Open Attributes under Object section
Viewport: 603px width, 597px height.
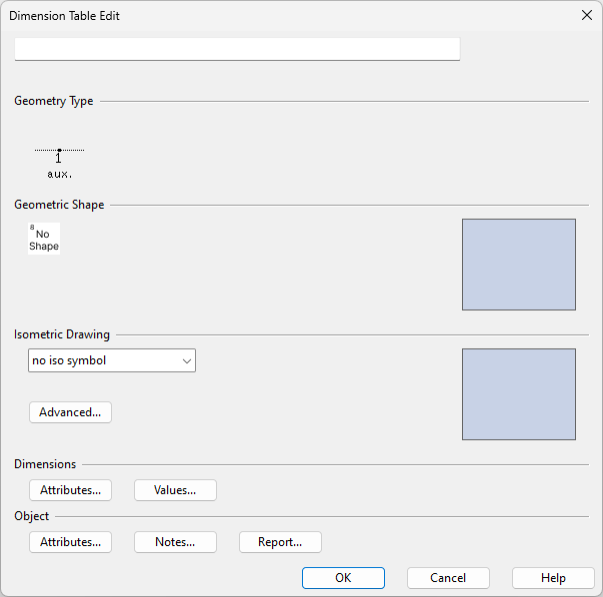[x=70, y=542]
